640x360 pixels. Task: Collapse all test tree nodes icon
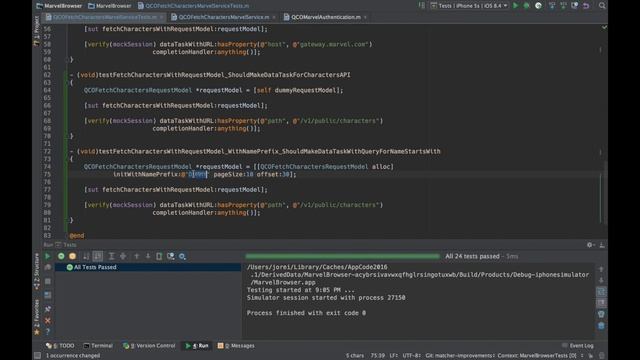pos(123,256)
